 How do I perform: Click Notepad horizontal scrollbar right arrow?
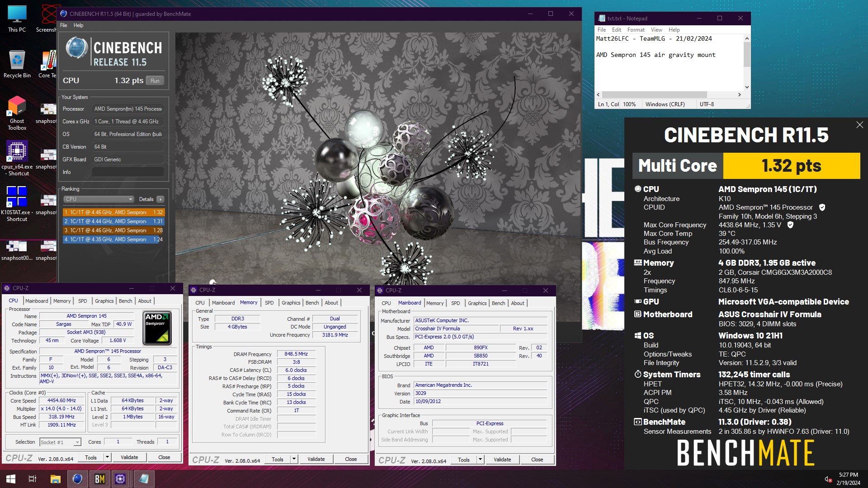[739, 95]
